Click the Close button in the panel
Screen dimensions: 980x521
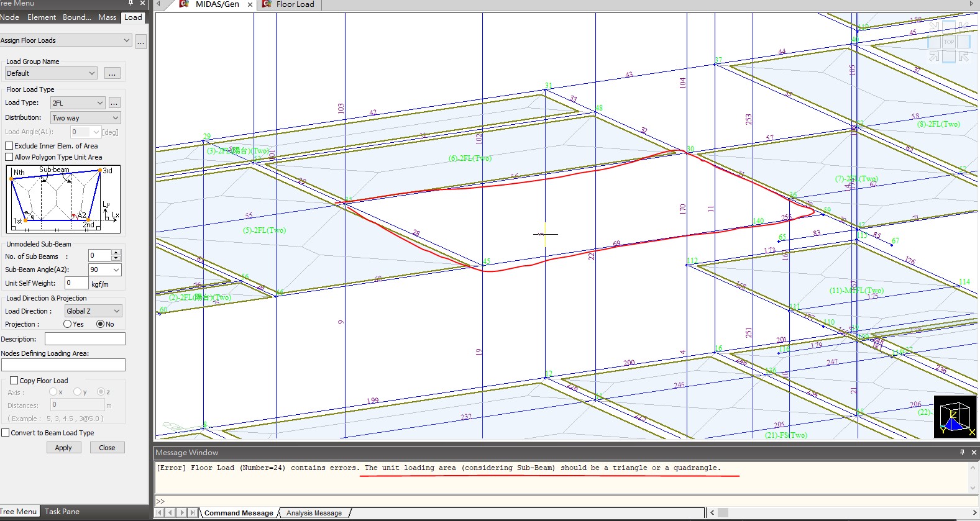[107, 448]
